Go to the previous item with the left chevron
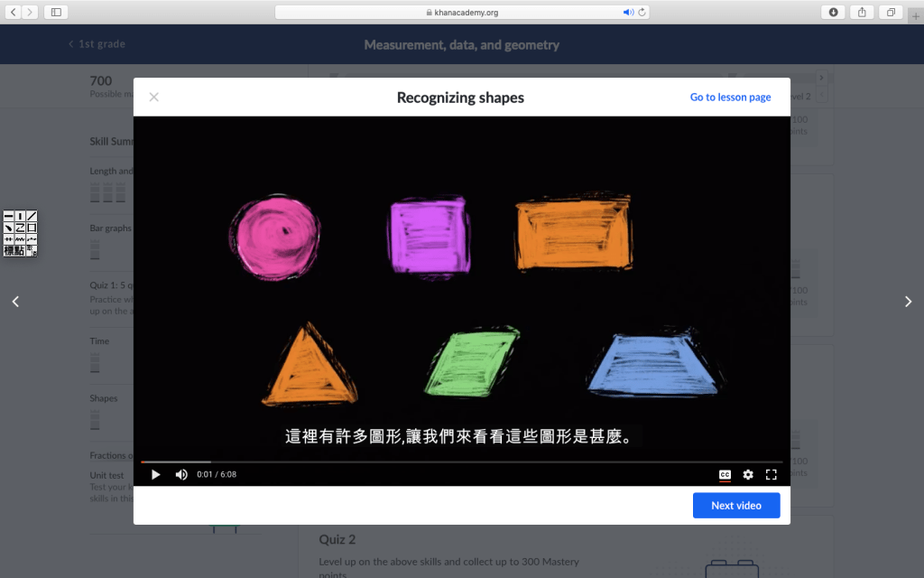Screen dimensions: 924x578 (x=15, y=302)
